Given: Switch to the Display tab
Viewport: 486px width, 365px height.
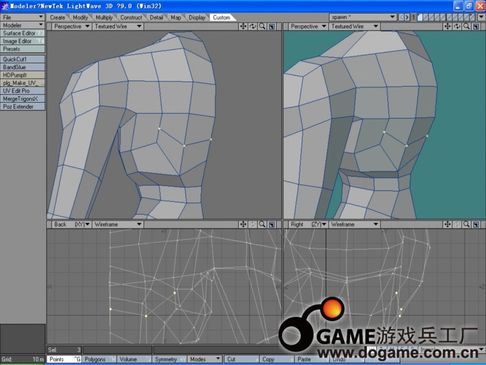Looking at the screenshot, I should click(197, 17).
